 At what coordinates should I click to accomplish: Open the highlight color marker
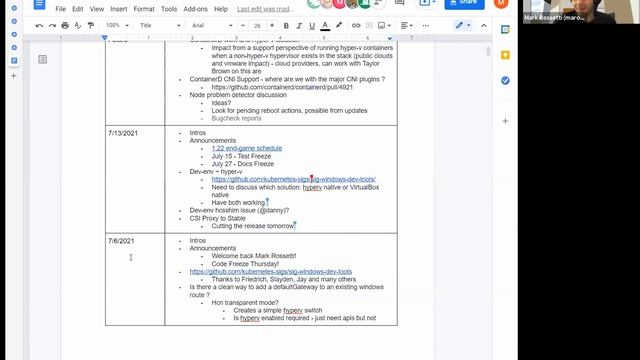(339, 26)
